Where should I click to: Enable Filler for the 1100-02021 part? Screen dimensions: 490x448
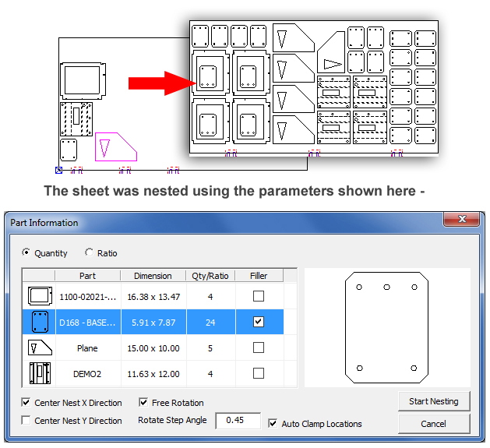click(259, 296)
